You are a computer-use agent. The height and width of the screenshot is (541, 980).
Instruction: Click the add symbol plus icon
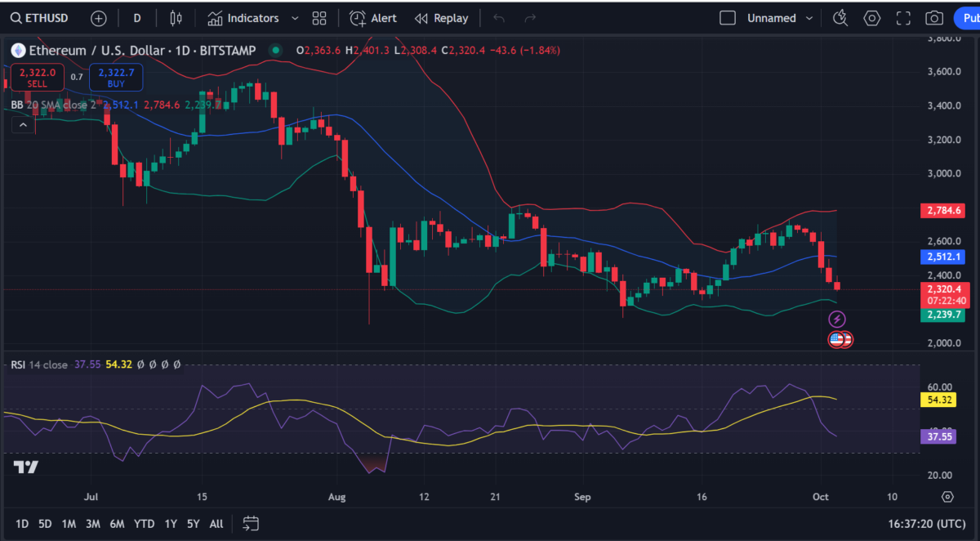pos(98,18)
